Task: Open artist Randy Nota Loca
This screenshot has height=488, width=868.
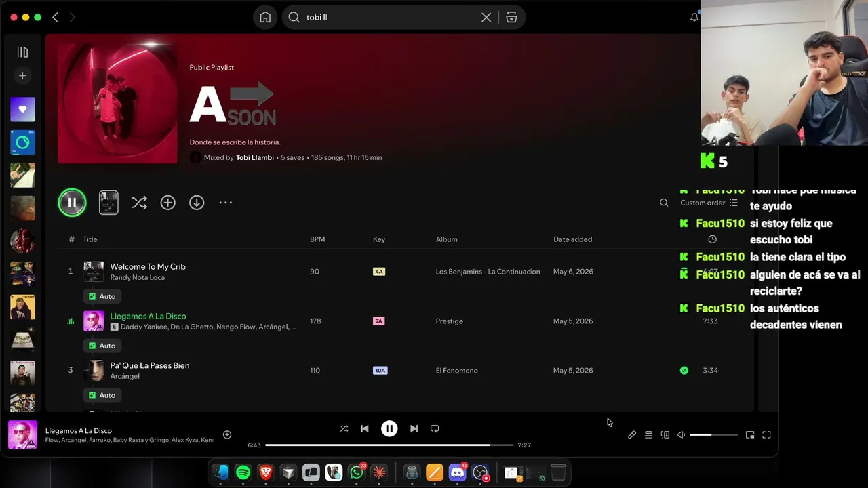Action: coord(137,277)
